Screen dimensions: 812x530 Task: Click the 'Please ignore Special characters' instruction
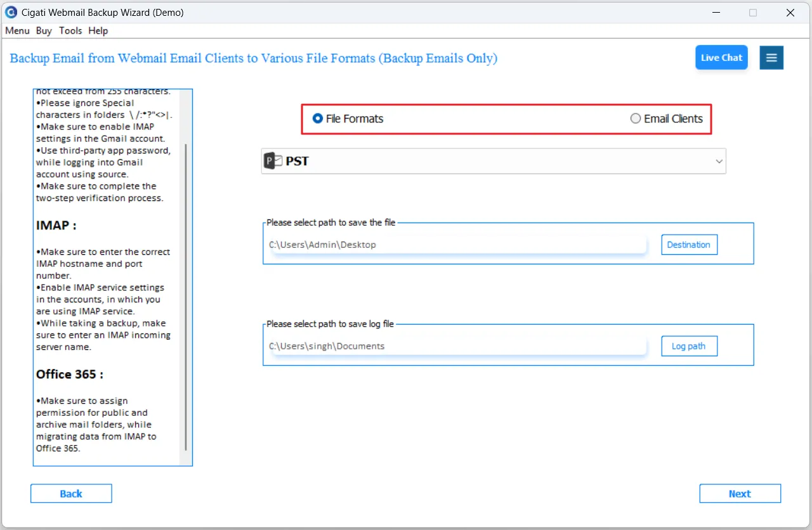[105, 109]
